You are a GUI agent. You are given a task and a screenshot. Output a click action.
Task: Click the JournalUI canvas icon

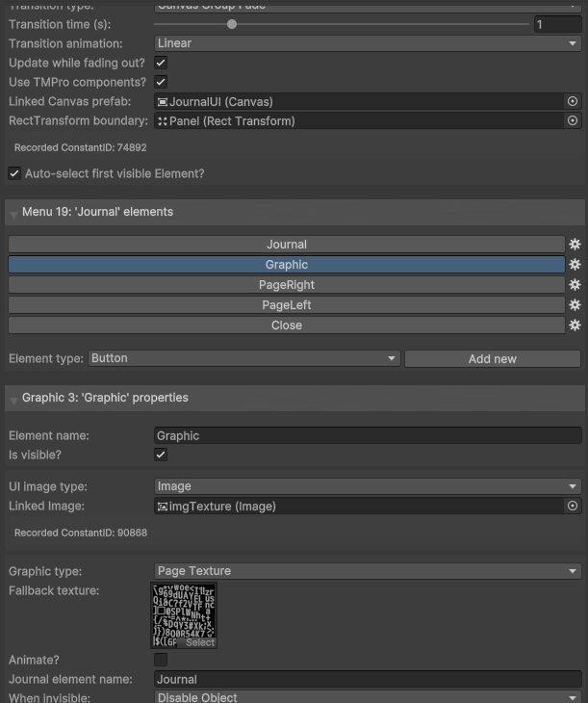(163, 102)
